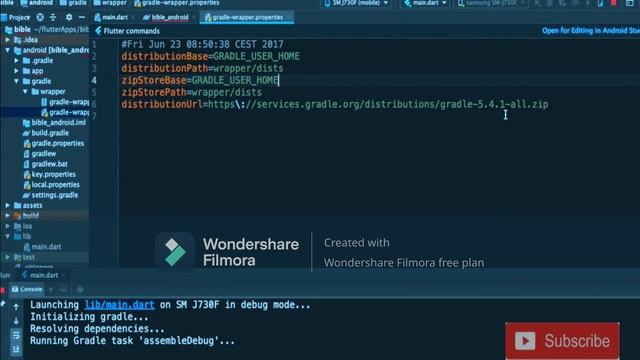Click the android breadcrumb in navigation bar
Viewport: 640px width, 360px height.
click(x=36, y=3)
